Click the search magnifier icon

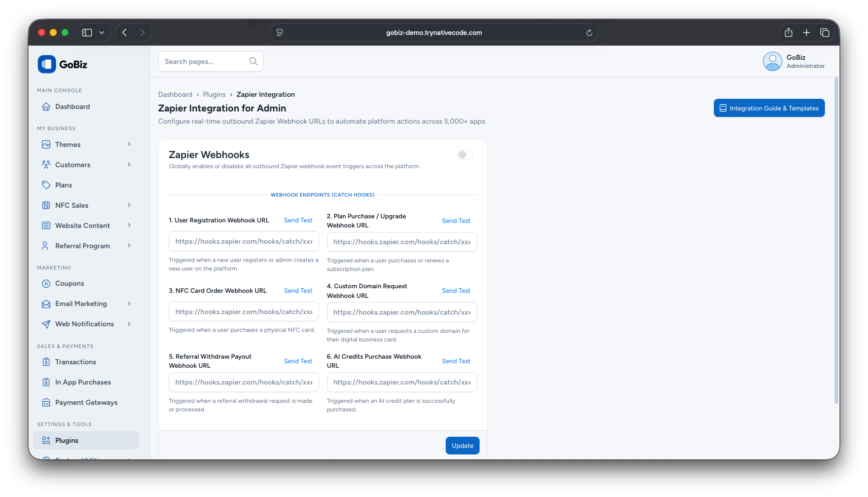point(254,61)
